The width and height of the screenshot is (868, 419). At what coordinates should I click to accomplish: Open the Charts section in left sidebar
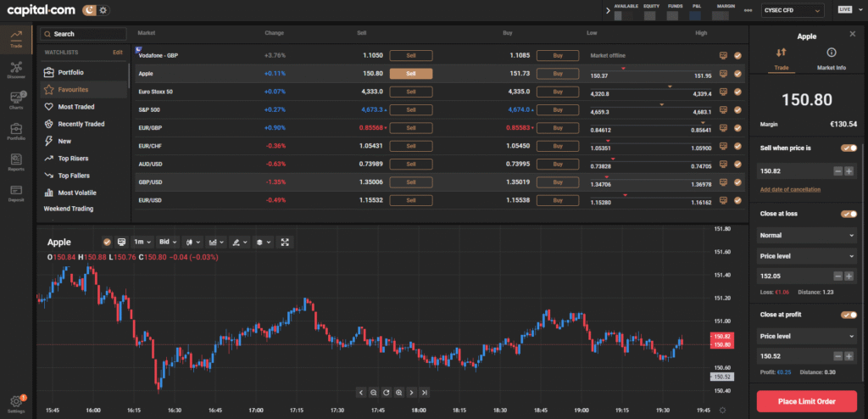click(x=16, y=100)
